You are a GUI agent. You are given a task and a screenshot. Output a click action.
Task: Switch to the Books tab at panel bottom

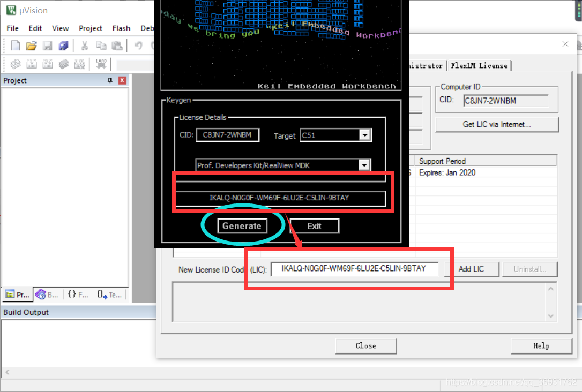(47, 295)
